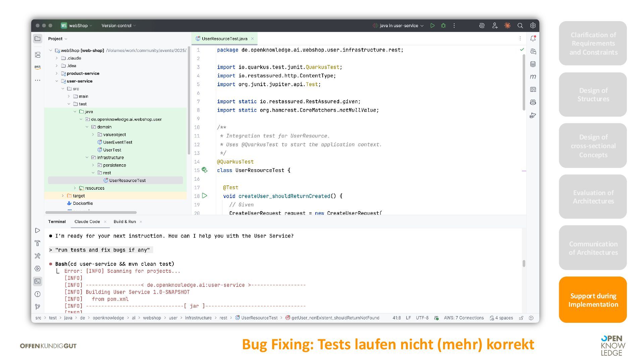The image size is (644, 362).
Task: Open the AWS Toolkit sidebar icon
Action: click(x=38, y=67)
